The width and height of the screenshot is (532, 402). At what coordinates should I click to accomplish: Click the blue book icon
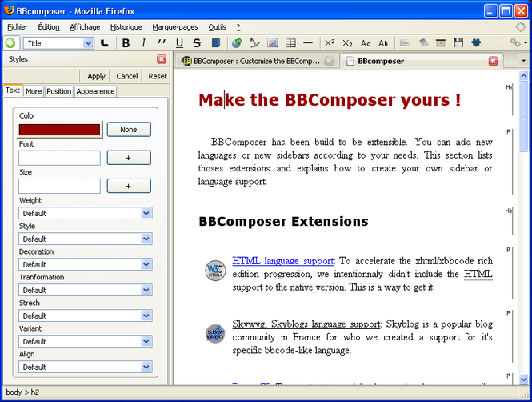216,42
